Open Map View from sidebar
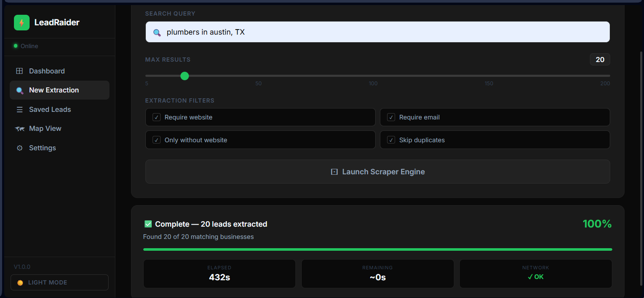 pos(45,129)
